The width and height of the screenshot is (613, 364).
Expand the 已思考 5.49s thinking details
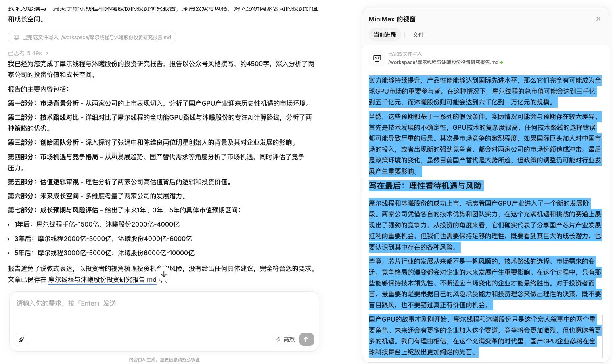28,53
